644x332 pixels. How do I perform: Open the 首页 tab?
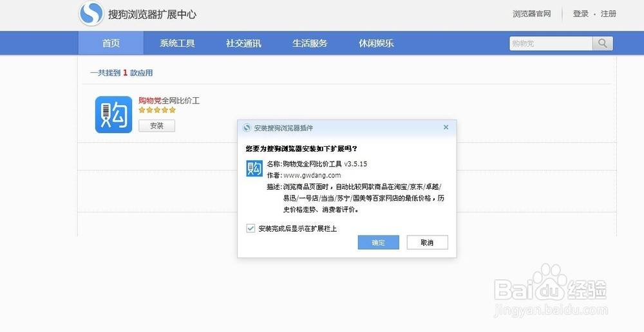(111, 43)
